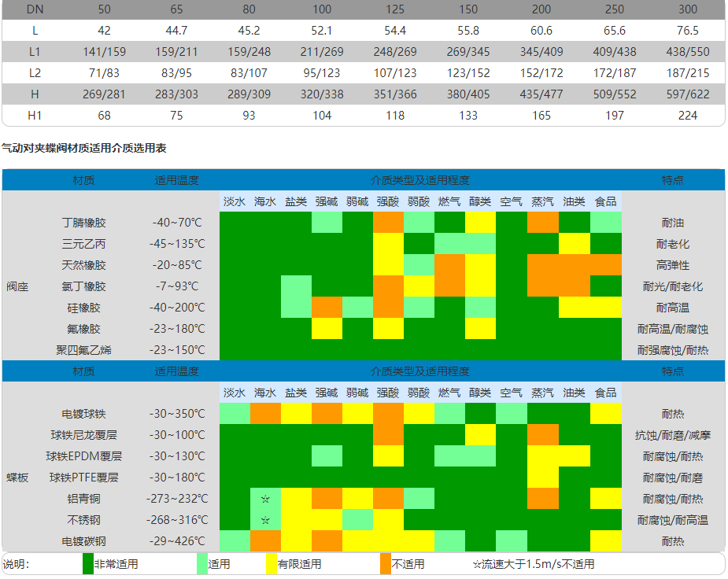Click the 抗蚀/耐磨/减摩 feature text

pos(672,435)
